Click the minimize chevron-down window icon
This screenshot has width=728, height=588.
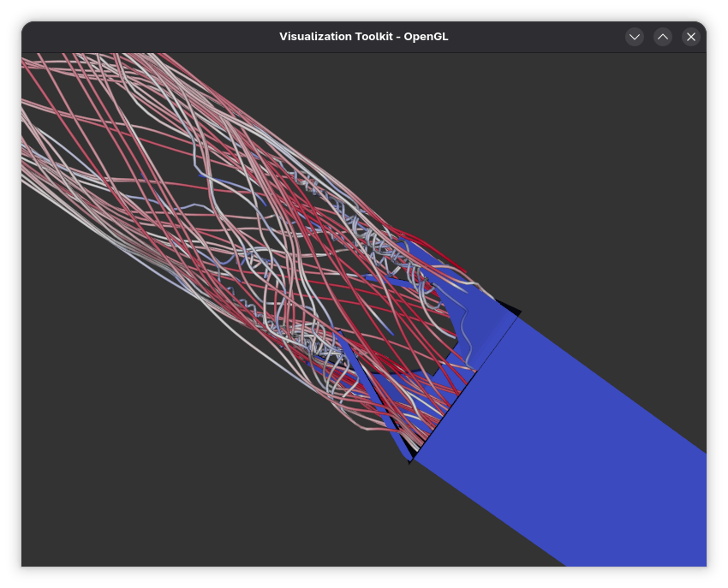(x=634, y=37)
